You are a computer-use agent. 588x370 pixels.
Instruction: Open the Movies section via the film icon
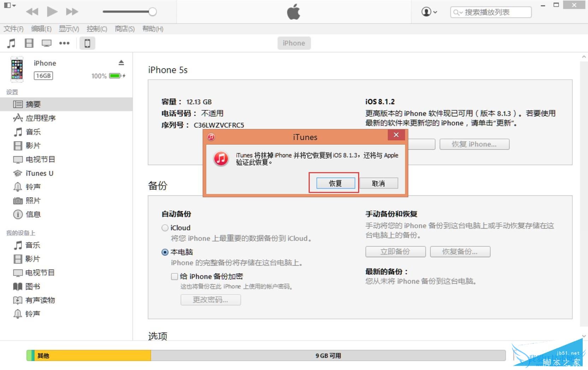29,43
